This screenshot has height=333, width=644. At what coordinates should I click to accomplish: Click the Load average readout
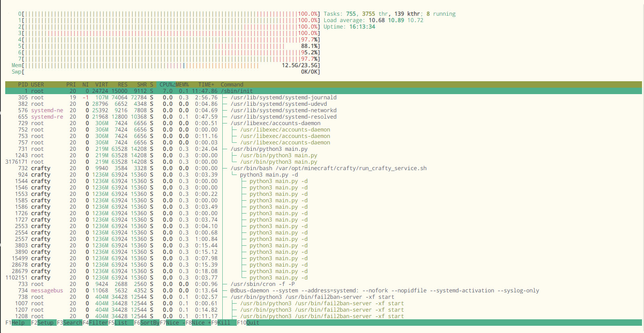pos(373,20)
